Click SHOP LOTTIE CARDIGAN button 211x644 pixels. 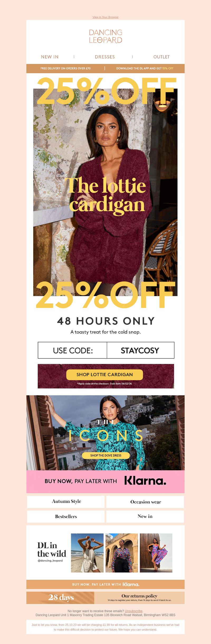click(x=104, y=375)
